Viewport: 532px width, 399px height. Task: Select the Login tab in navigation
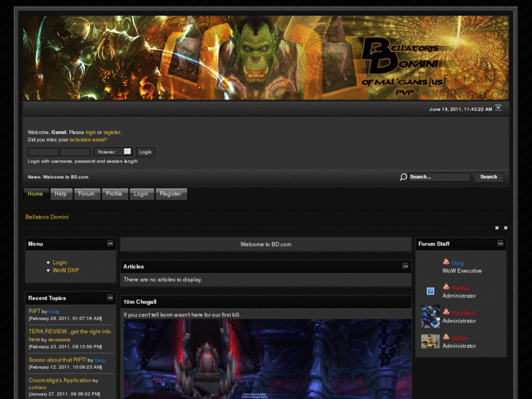point(141,194)
